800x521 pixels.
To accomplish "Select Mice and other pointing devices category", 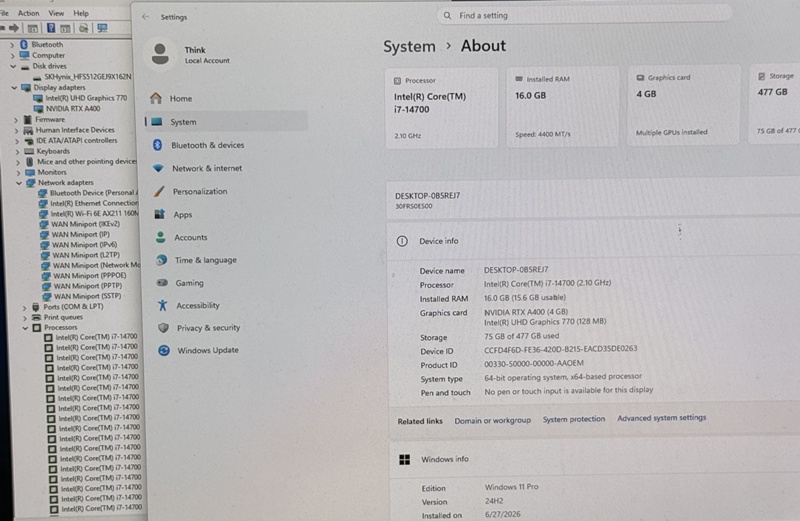I will [x=87, y=162].
